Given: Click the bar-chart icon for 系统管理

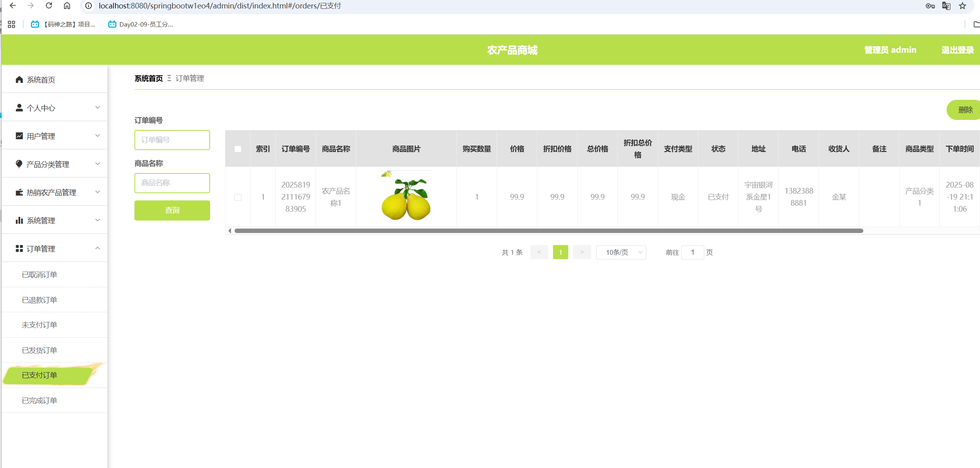Looking at the screenshot, I should point(19,221).
